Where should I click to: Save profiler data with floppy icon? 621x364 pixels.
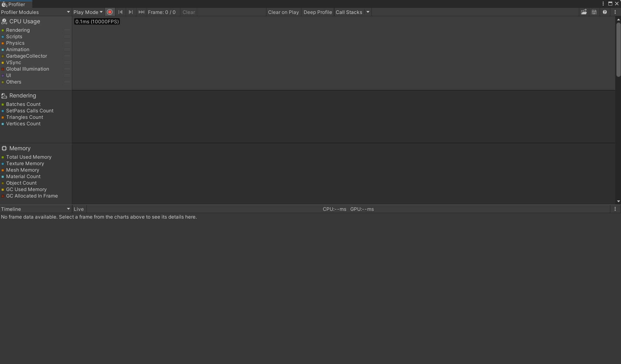[x=594, y=12]
